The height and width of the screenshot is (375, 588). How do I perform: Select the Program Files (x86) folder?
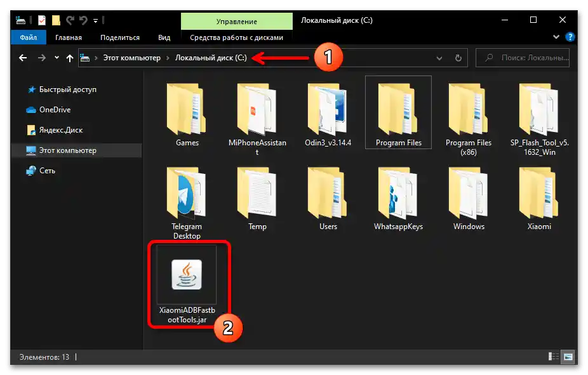click(469, 118)
